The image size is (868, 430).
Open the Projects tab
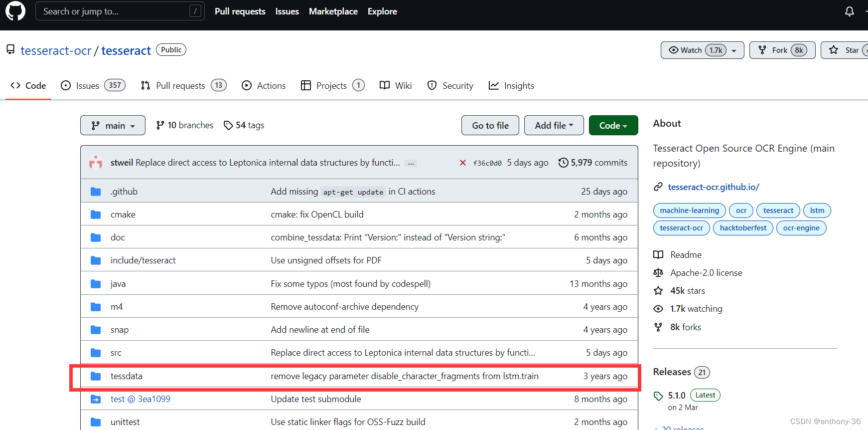point(333,86)
